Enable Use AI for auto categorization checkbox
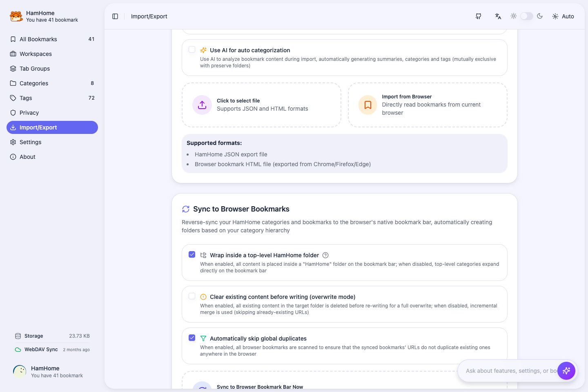Viewport: 588px width, 392px height. click(x=192, y=49)
